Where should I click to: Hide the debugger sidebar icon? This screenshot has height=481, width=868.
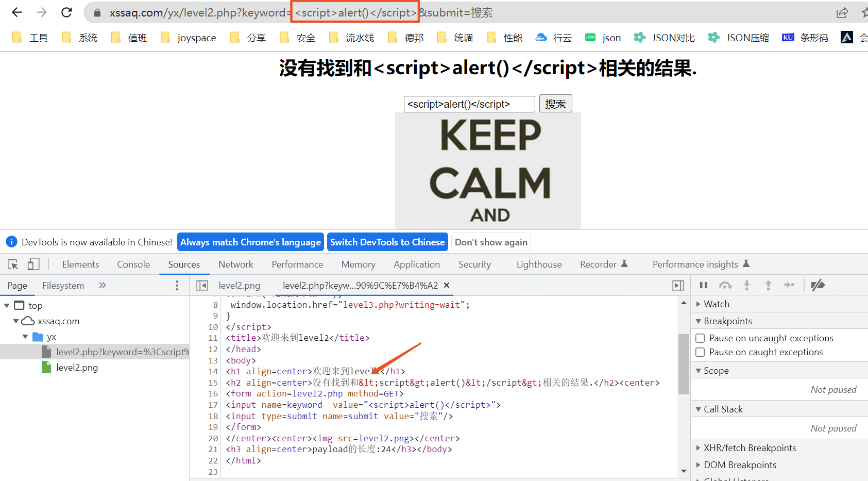click(x=678, y=286)
